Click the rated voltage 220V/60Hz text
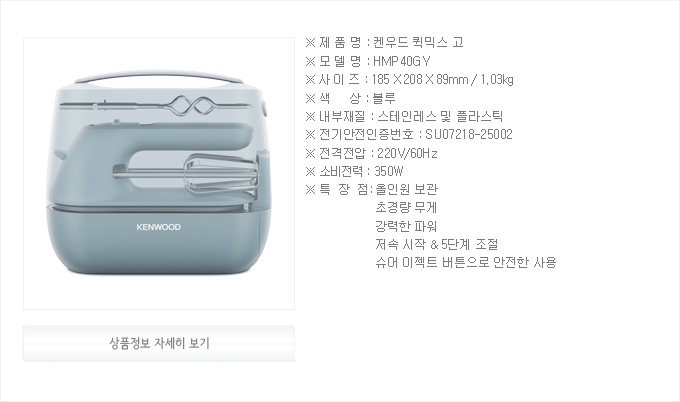 [x=407, y=153]
